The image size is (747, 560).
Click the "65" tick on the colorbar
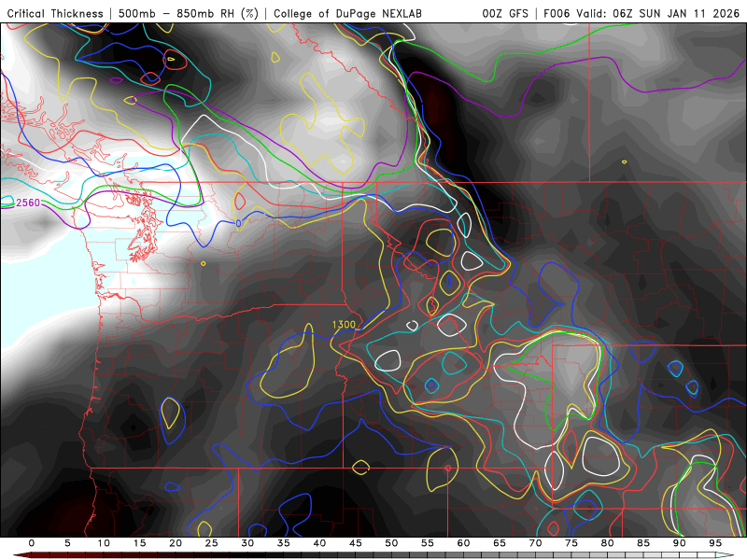(x=500, y=543)
